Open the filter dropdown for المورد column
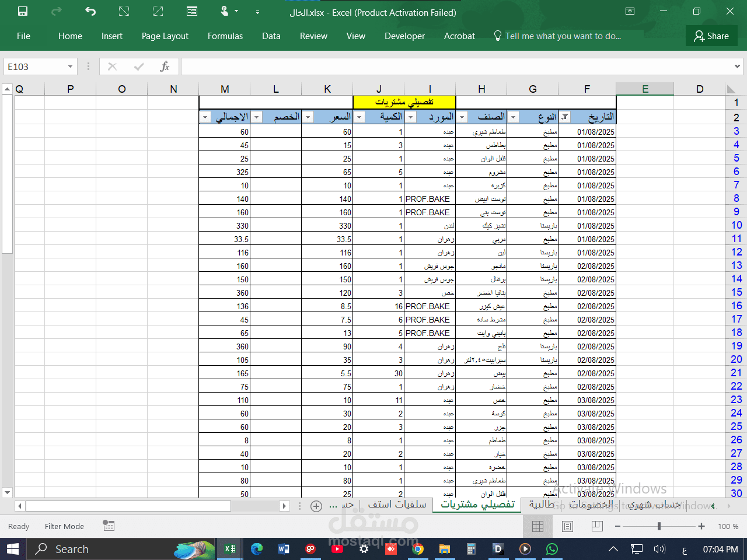 (x=411, y=117)
